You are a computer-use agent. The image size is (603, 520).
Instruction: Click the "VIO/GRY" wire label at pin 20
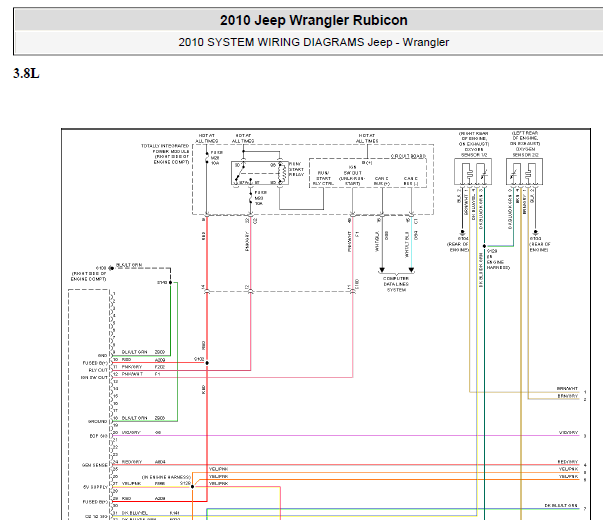click(131, 432)
